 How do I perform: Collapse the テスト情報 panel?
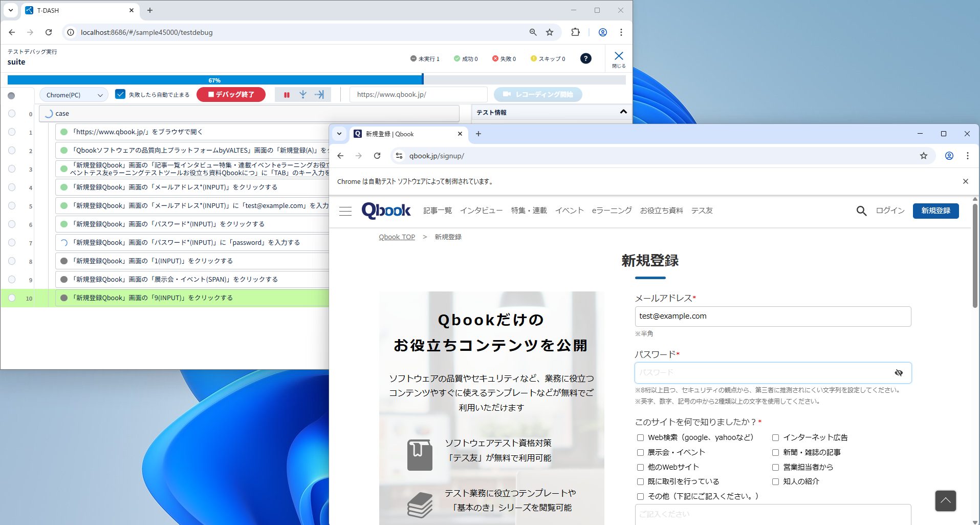(x=623, y=112)
